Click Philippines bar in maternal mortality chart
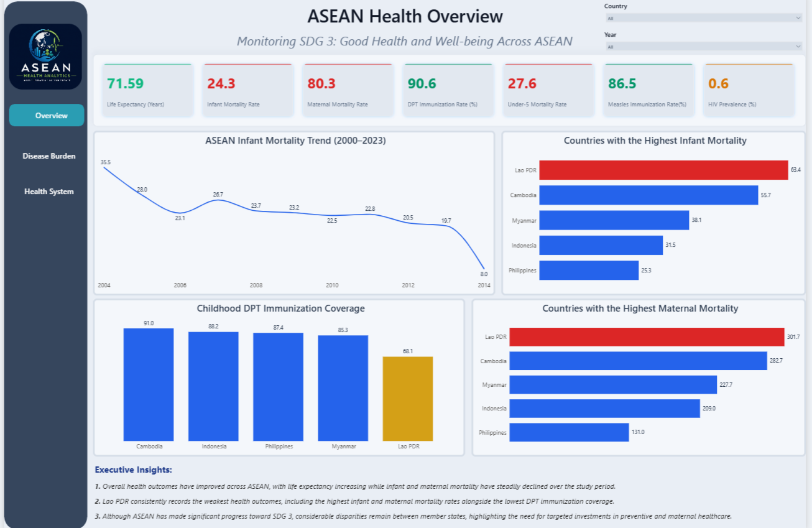812x528 pixels. tap(569, 433)
